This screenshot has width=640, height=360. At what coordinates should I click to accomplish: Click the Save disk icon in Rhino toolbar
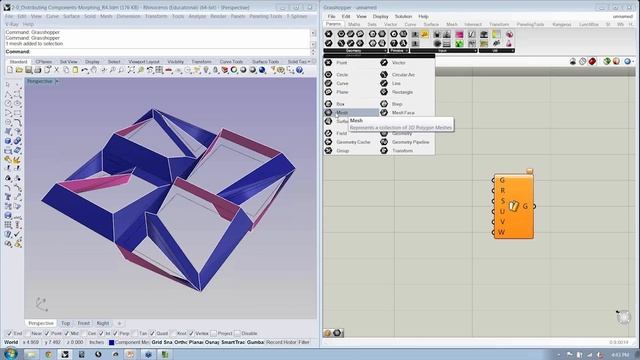point(29,70)
